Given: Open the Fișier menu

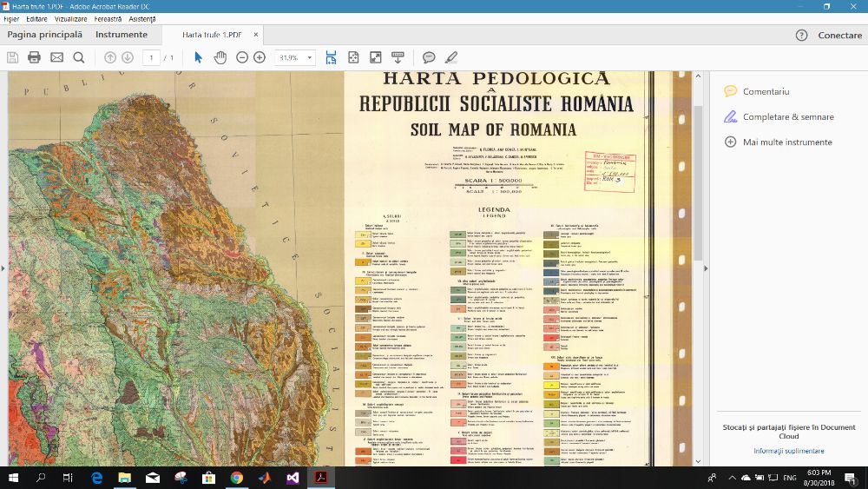Looking at the screenshot, I should point(11,19).
